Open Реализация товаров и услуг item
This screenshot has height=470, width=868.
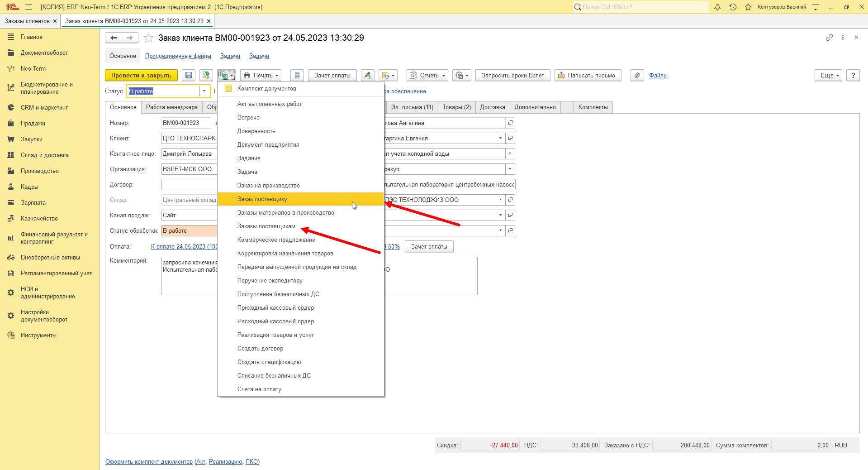[x=301, y=335]
